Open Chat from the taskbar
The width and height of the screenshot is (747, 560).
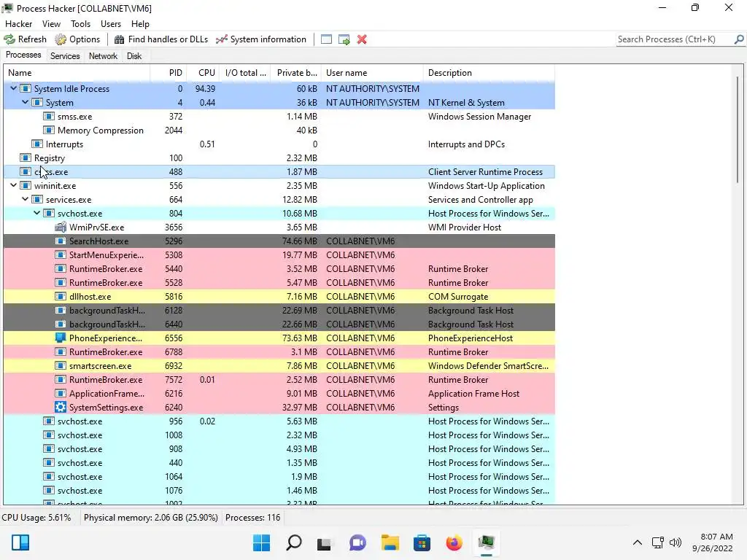coord(357,542)
